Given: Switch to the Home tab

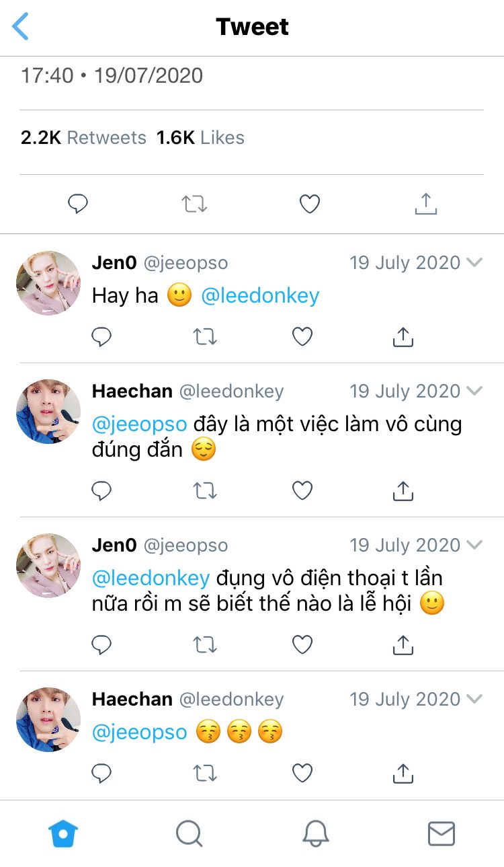Looking at the screenshot, I should 63,834.
